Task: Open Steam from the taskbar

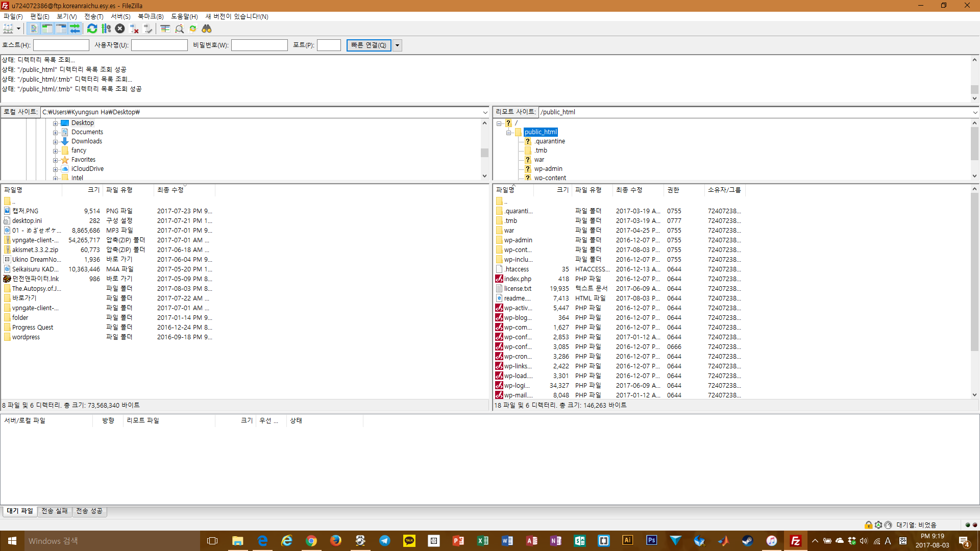Action: tap(747, 541)
